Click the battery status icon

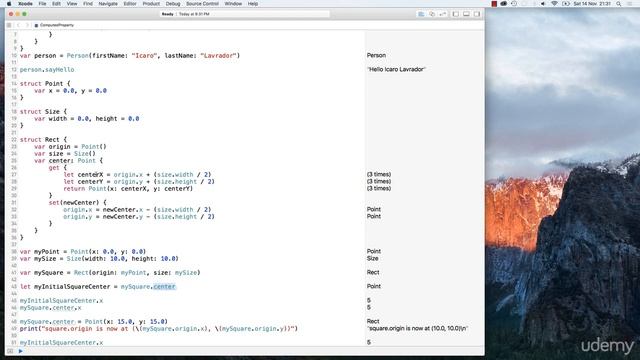click(x=566, y=4)
